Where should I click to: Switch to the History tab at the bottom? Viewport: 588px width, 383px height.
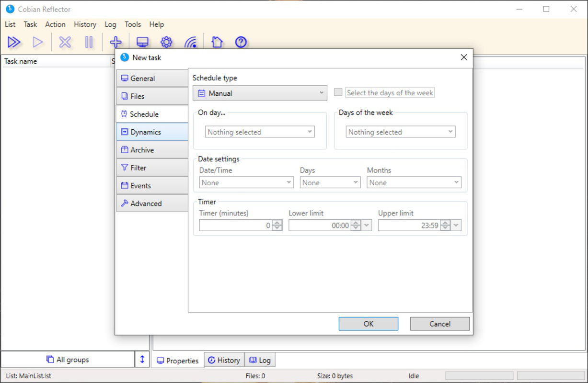(224, 360)
